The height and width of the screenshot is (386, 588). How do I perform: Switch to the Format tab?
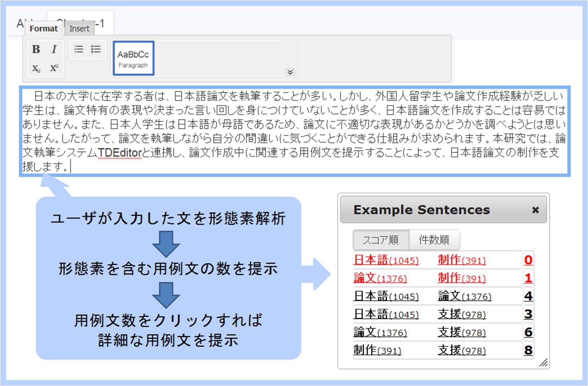pos(44,29)
